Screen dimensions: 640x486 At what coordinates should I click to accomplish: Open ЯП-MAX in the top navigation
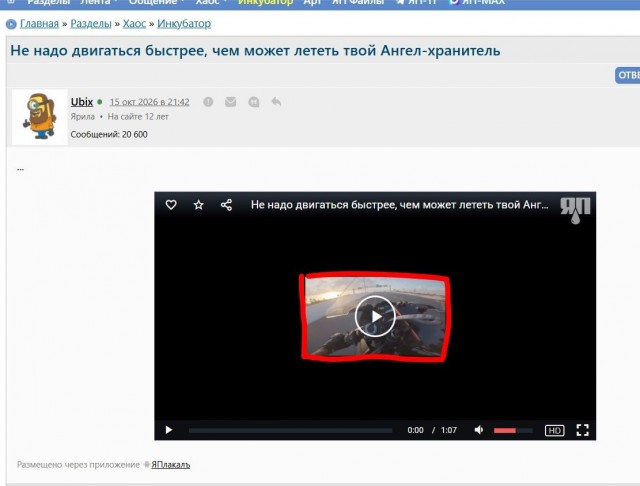(x=478, y=2)
